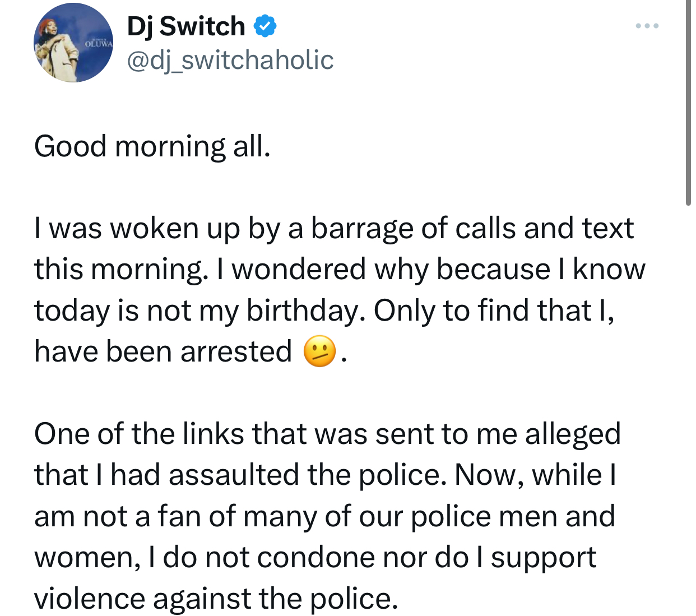
Task: Open the three-dot more options menu
Action: pos(647,26)
